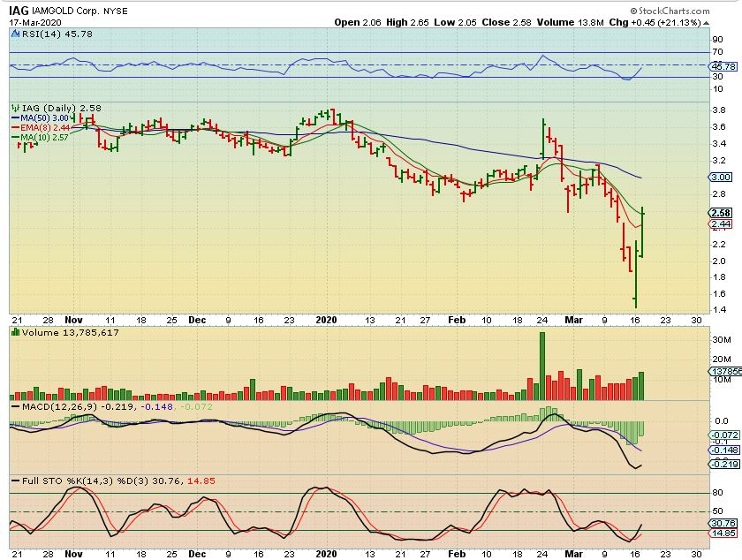
Task: Click the volume bars icon before Volume label
Action: (x=15, y=332)
